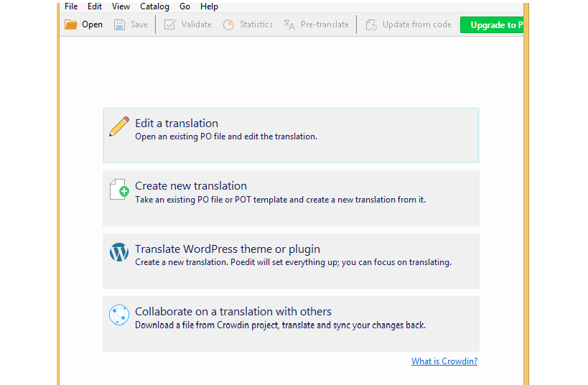The image size is (588, 385).
Task: Click the Pre-translate language icon
Action: point(289,24)
